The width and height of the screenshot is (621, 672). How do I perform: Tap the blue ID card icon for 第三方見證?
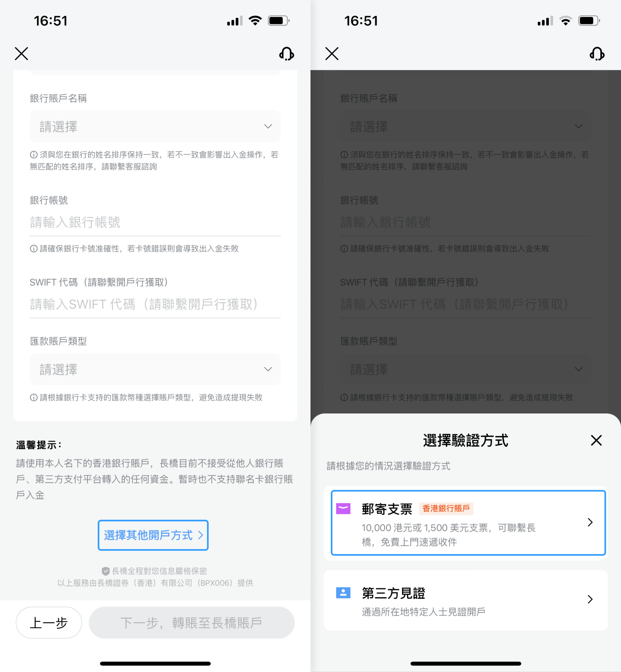click(x=343, y=593)
